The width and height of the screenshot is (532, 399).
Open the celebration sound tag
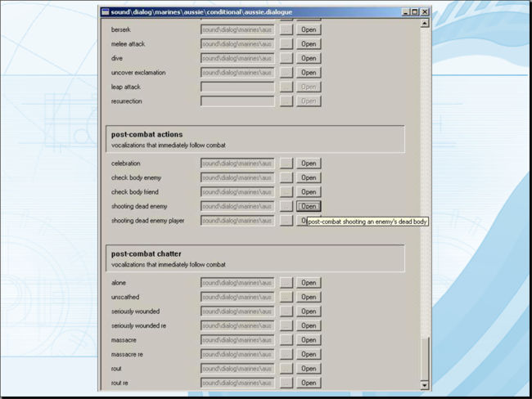coord(309,164)
